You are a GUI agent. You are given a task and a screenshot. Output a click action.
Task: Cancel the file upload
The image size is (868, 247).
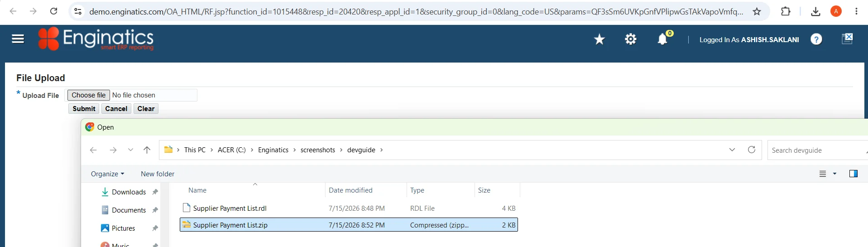tap(116, 109)
